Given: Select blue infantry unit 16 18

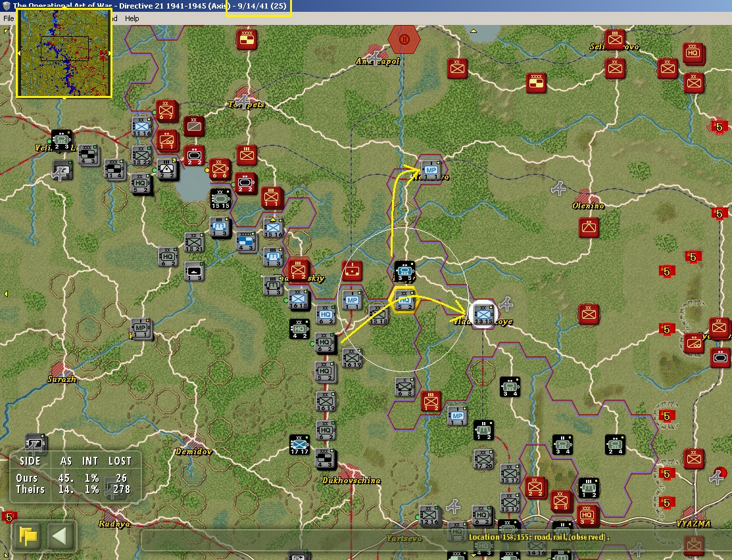Looking at the screenshot, I should (x=299, y=300).
